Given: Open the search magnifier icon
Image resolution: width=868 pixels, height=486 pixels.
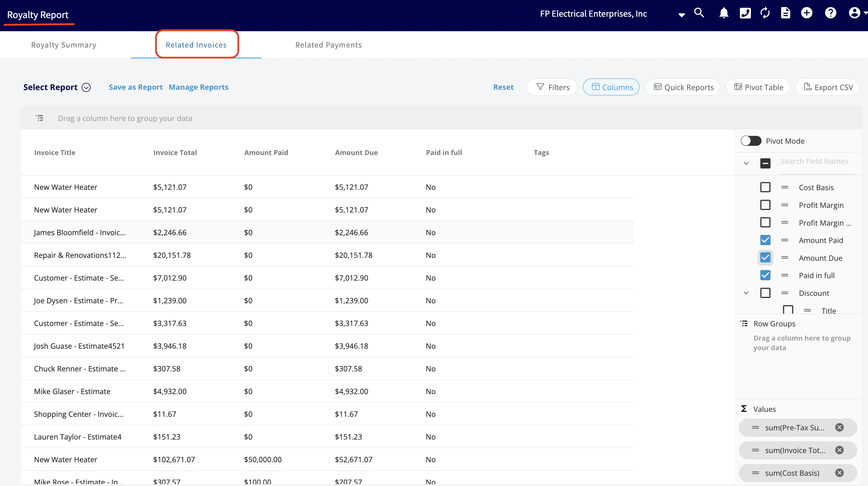Looking at the screenshot, I should click(699, 13).
